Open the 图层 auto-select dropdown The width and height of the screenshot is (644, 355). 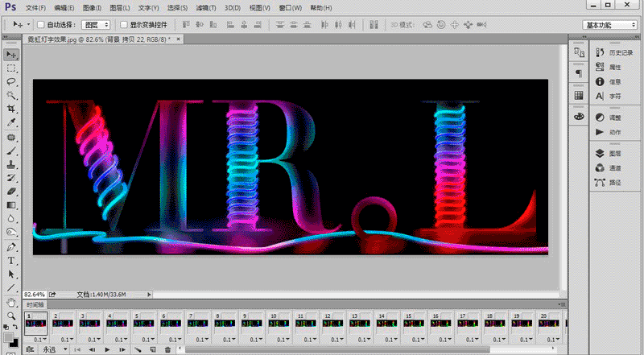click(96, 25)
